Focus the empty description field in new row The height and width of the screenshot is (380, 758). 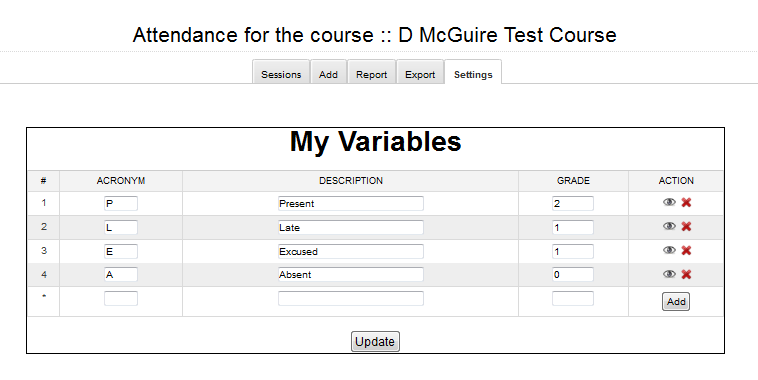[x=351, y=298]
